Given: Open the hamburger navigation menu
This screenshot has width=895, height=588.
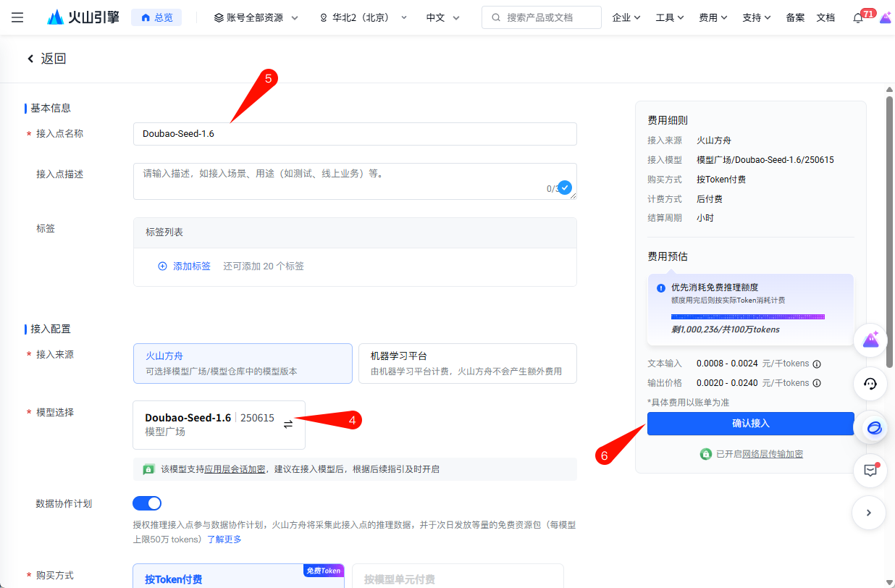Looking at the screenshot, I should (x=17, y=17).
